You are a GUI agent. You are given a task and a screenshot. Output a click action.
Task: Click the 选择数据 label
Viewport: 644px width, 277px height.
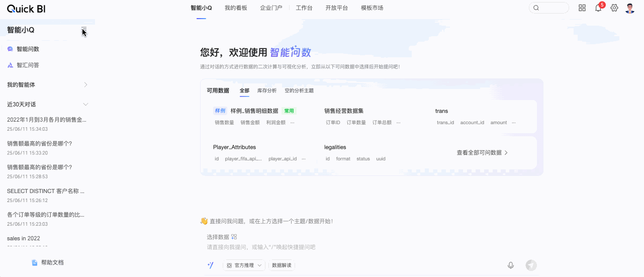pyautogui.click(x=218, y=237)
